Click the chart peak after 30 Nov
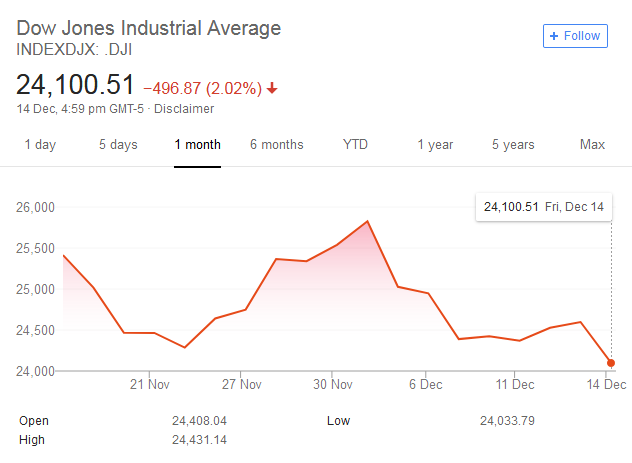Screen dimensions: 632x463 [x=368, y=221]
